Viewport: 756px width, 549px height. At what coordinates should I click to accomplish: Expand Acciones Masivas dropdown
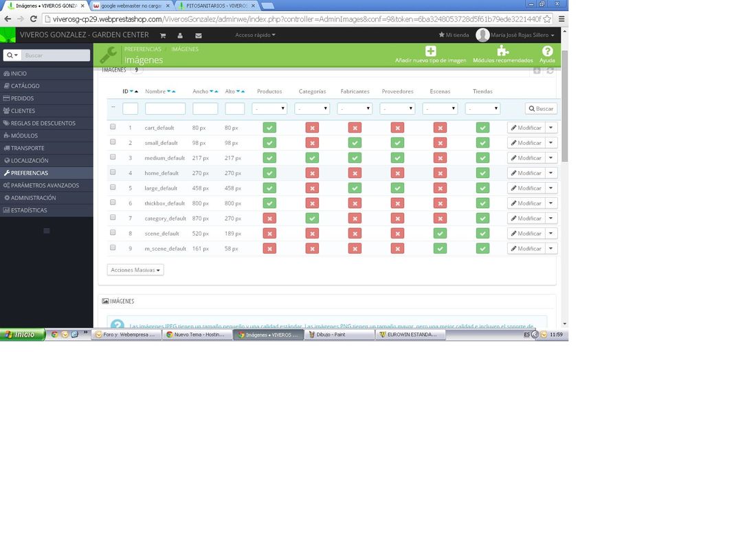(x=135, y=270)
